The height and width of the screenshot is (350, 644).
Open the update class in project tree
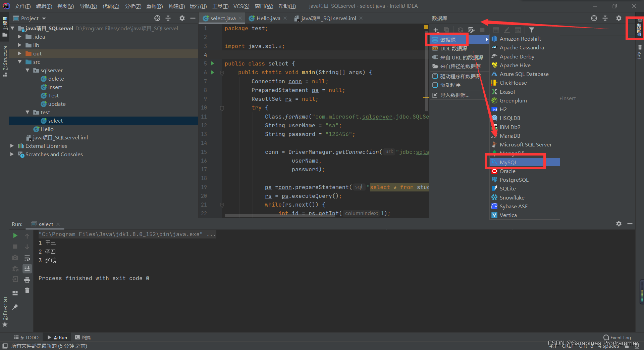53,104
